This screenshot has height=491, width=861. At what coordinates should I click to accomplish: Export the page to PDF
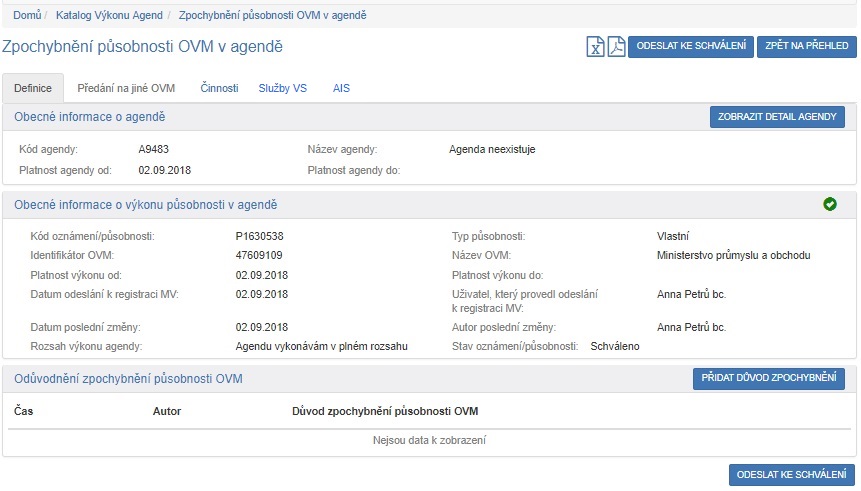point(615,47)
